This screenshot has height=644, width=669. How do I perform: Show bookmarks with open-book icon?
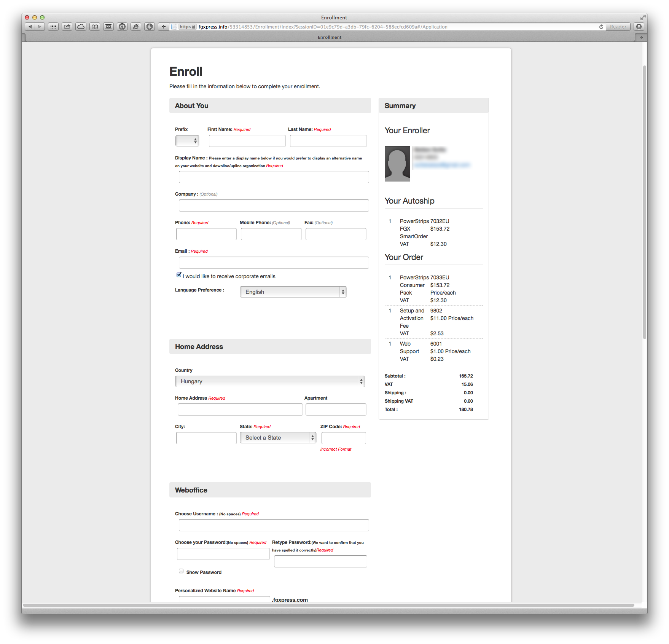coord(95,27)
